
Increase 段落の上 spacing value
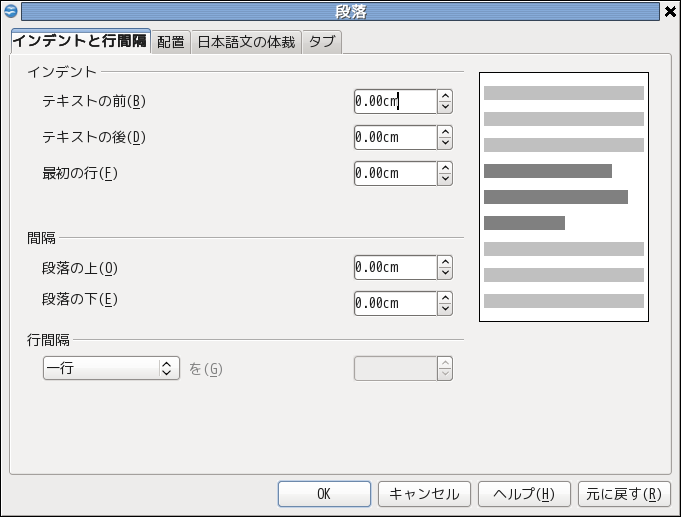[x=445, y=262]
